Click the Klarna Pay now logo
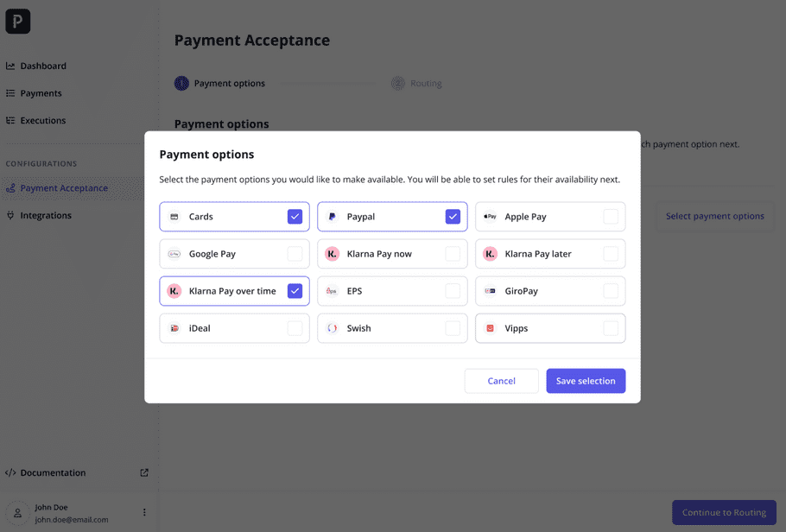Viewport: 786px width, 532px height. (x=332, y=254)
